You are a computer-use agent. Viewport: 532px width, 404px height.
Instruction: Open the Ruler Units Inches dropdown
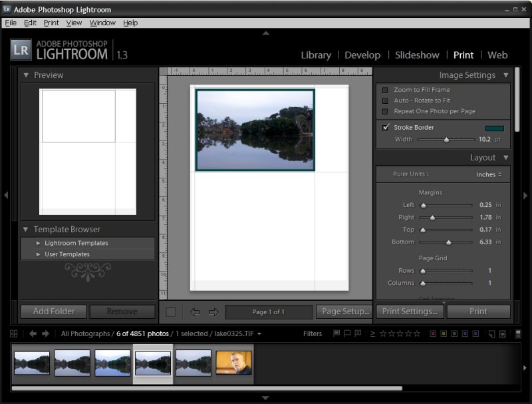click(489, 174)
